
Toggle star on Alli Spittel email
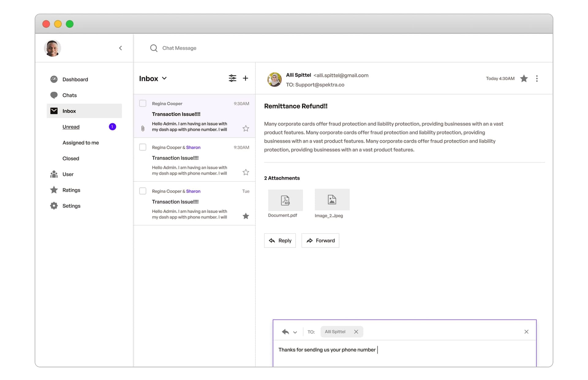coord(524,79)
